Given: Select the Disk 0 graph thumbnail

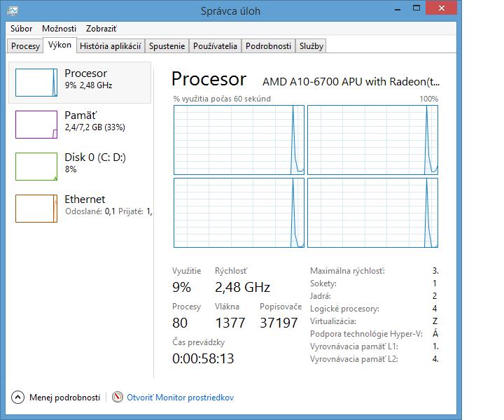Looking at the screenshot, I should (36, 167).
